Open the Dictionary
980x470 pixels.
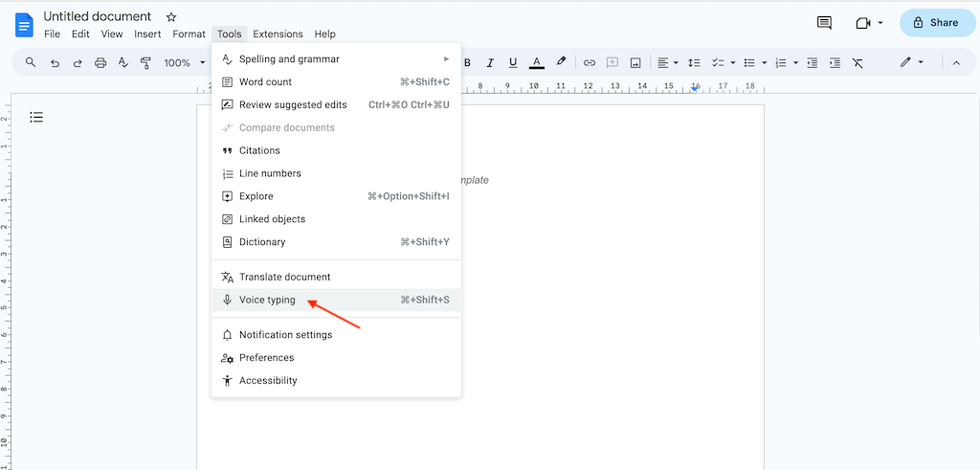(336, 242)
